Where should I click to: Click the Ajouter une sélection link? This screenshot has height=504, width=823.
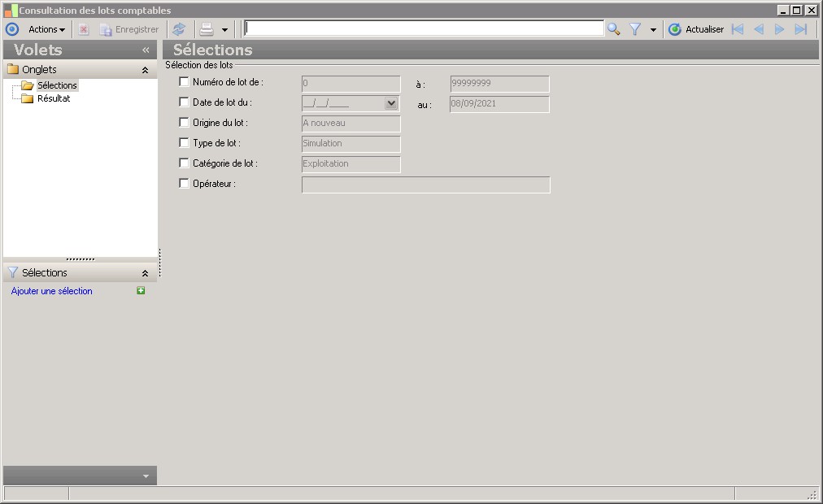coord(51,291)
